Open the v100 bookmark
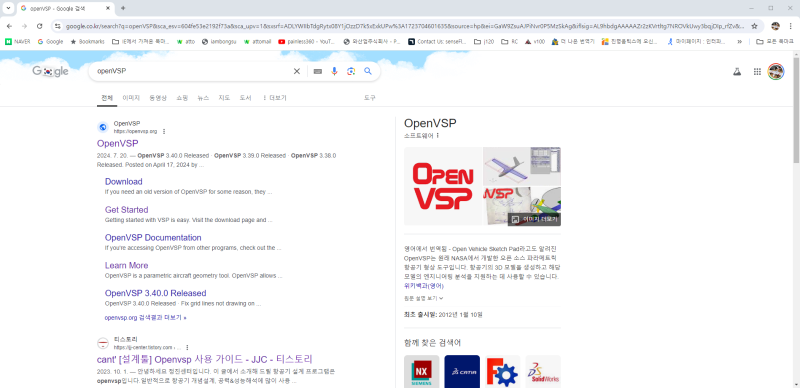800x388 pixels. coord(535,42)
